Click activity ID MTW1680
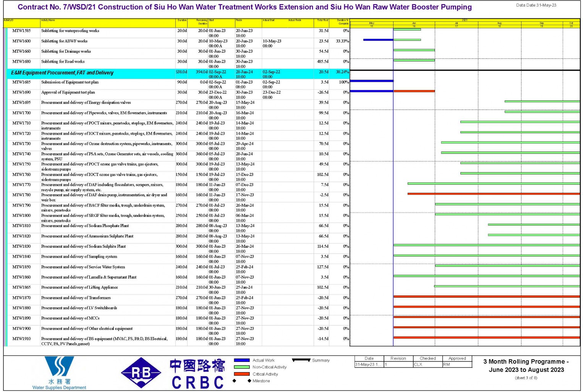Viewport: 583px width, 392px height. (21, 61)
